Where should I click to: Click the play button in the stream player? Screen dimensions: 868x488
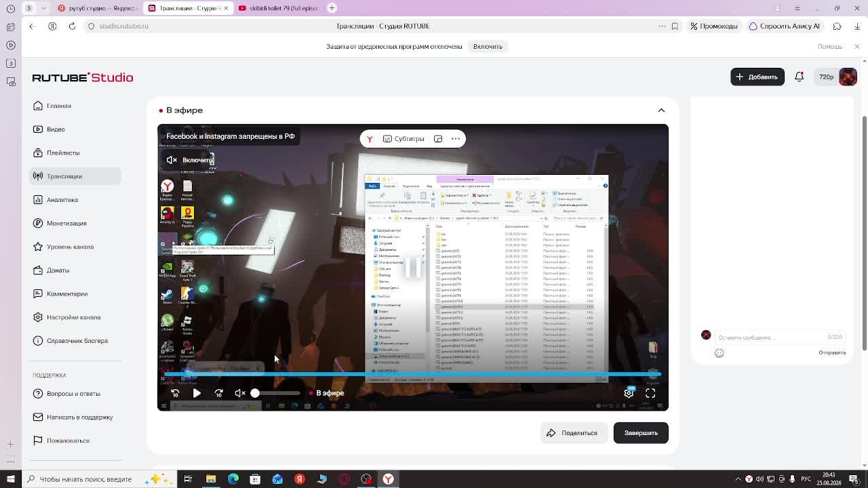(197, 393)
